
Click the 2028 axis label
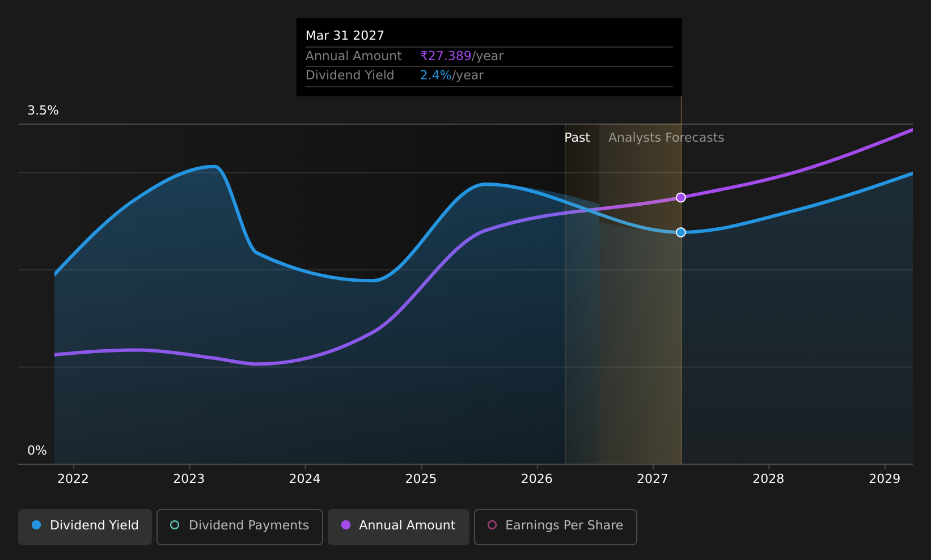pos(768,479)
